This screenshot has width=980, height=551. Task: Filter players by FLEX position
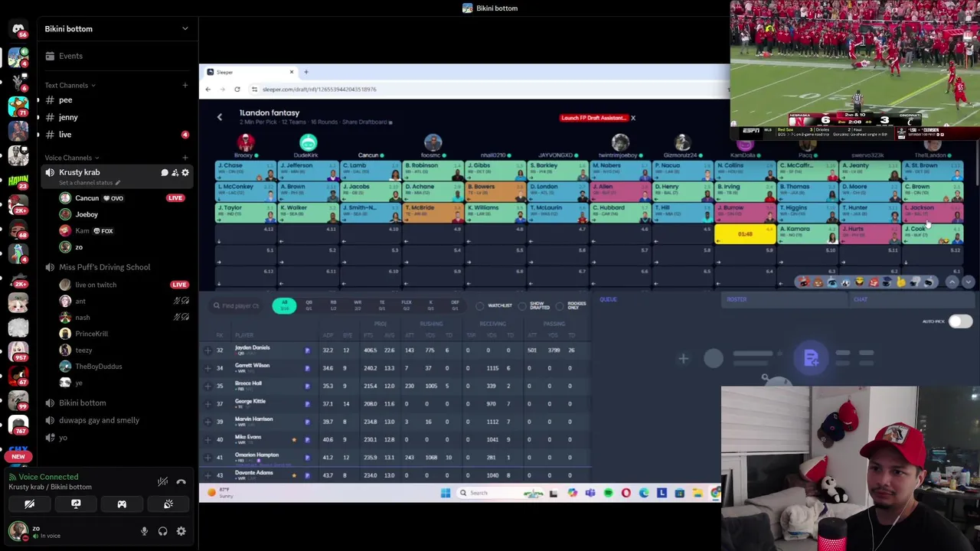[x=407, y=305]
